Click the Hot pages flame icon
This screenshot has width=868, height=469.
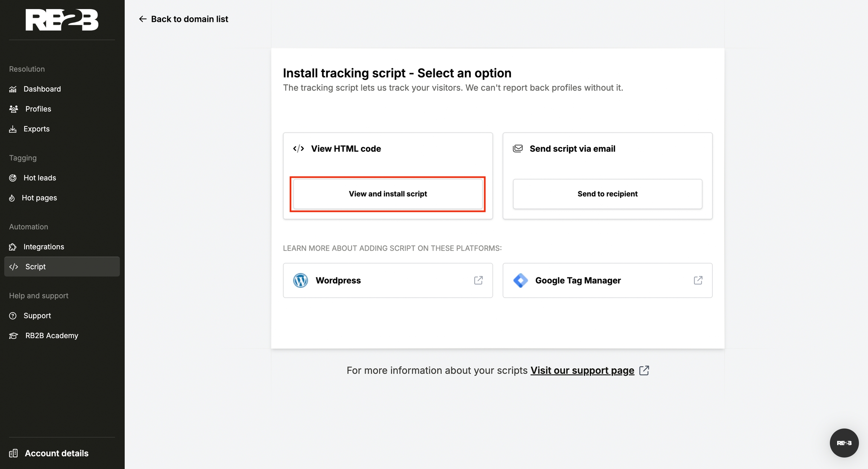(x=12, y=198)
